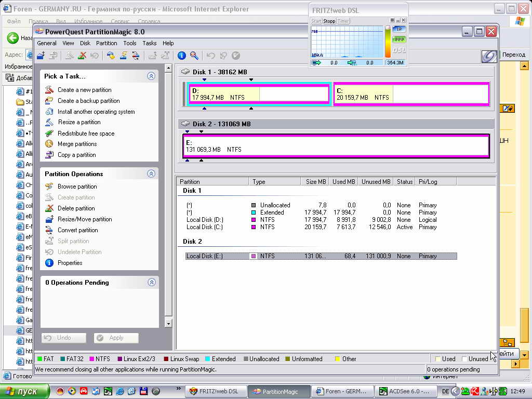Open the Tools menu

click(129, 43)
